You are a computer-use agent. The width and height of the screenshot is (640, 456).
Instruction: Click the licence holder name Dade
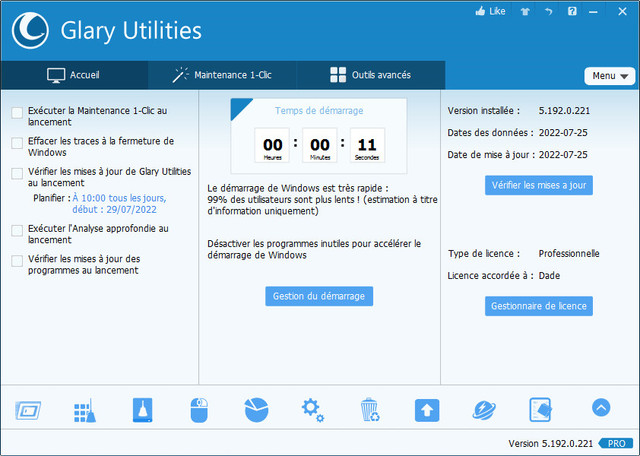tap(549, 276)
